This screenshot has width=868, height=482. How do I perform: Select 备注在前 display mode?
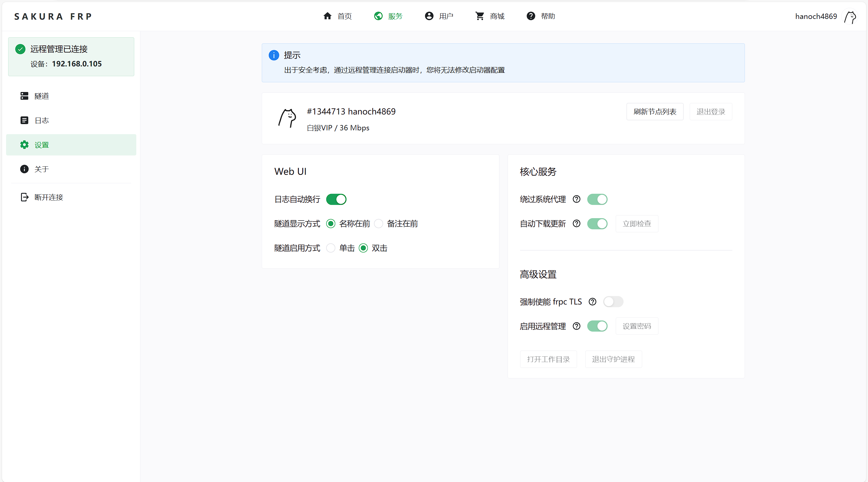(379, 224)
